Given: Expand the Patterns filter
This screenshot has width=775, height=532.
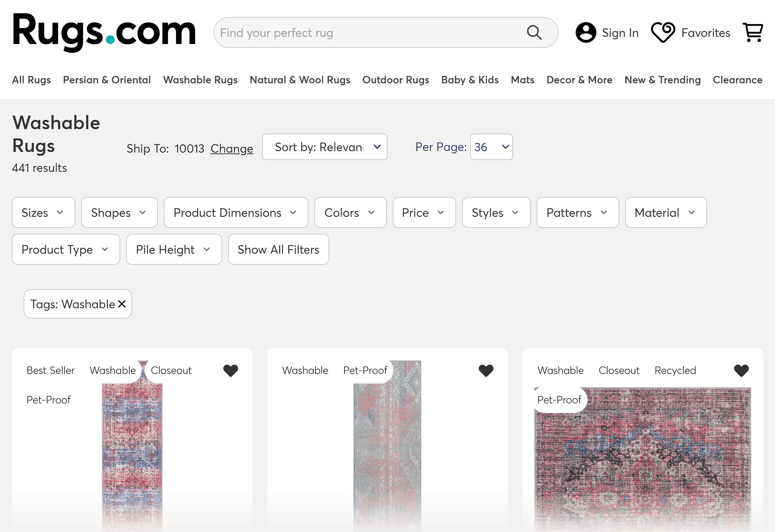Looking at the screenshot, I should (x=578, y=212).
